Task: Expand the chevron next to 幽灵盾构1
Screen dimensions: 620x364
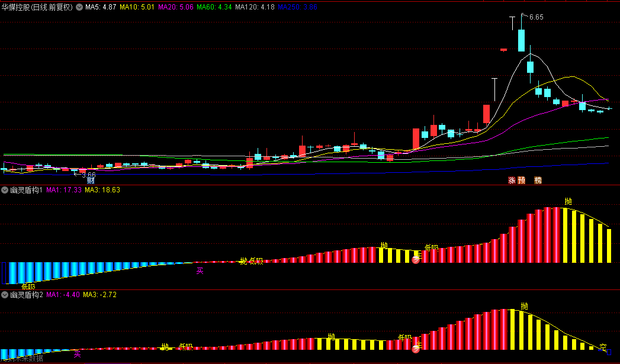Action: coord(5,190)
